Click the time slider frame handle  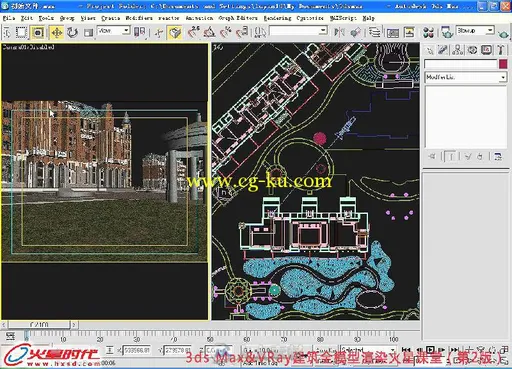coord(39,324)
